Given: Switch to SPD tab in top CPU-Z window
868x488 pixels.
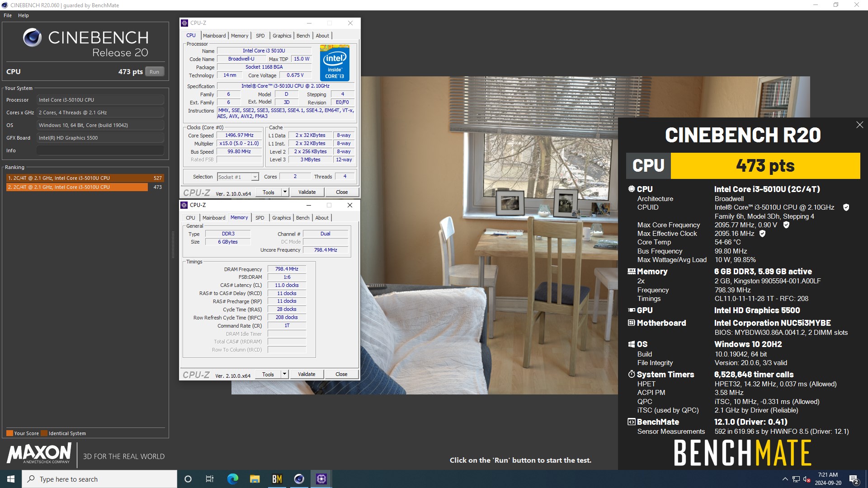Looking at the screenshot, I should pos(260,36).
